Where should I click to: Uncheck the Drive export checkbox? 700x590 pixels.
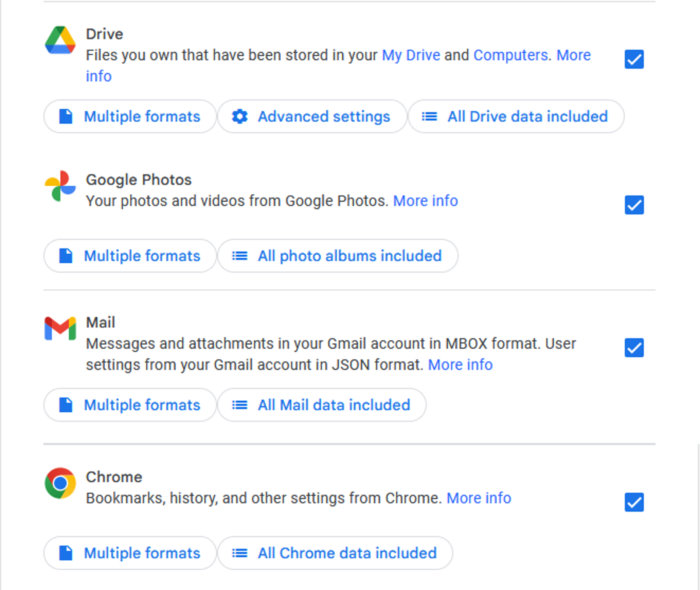(634, 59)
